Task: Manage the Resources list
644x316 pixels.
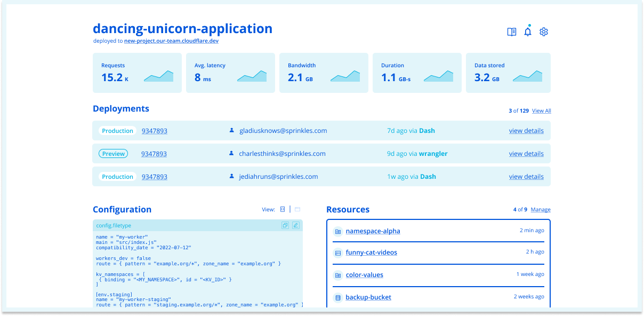Action: (x=541, y=210)
